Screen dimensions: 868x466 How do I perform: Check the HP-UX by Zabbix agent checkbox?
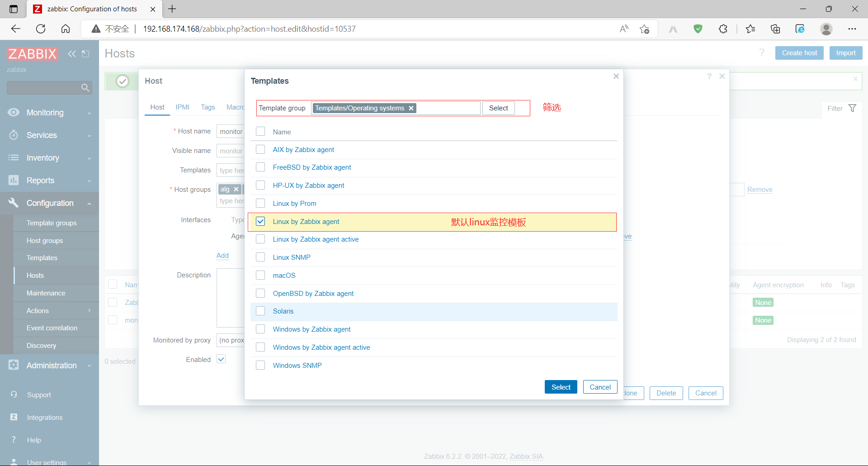[x=260, y=185]
